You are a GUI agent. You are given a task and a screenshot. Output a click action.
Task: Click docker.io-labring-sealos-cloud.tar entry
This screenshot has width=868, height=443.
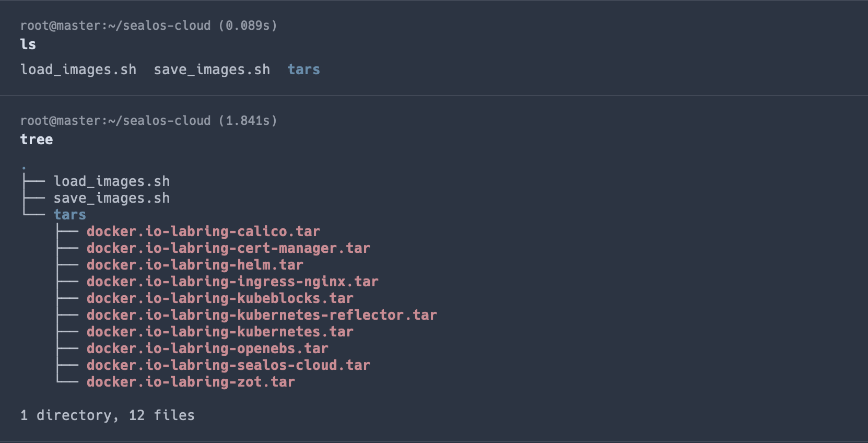228,365
